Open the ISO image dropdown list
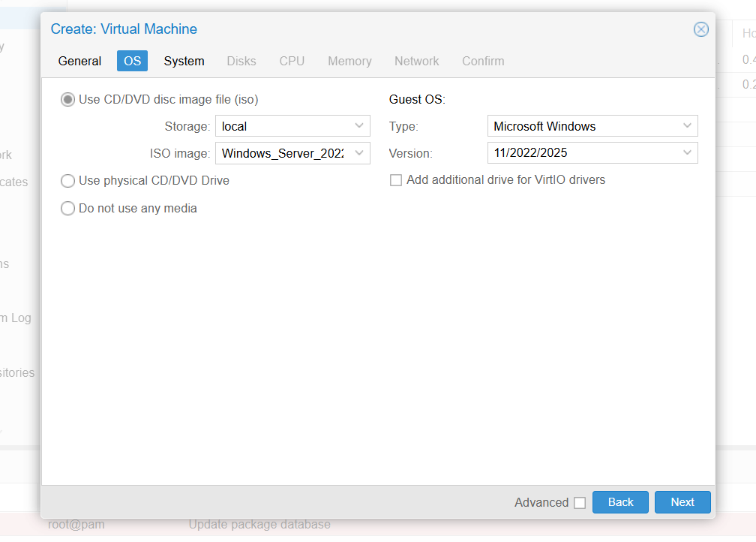756x542 pixels. [359, 153]
